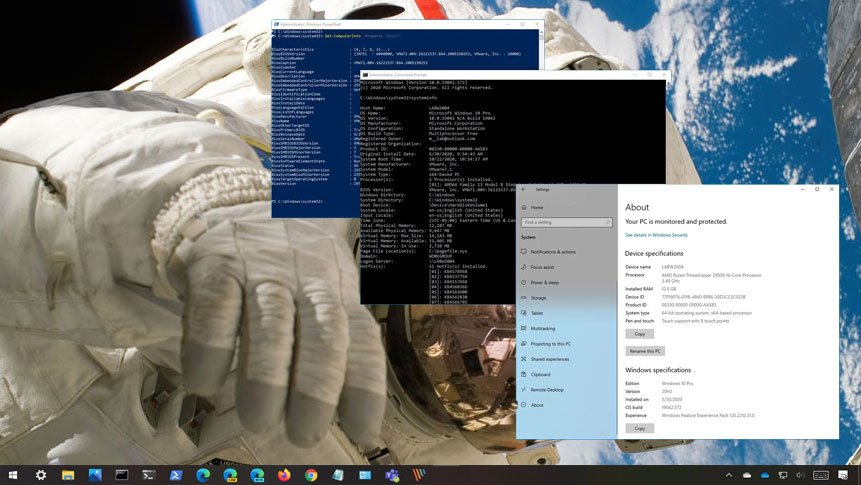Go back using the Settings back arrow

coord(524,189)
